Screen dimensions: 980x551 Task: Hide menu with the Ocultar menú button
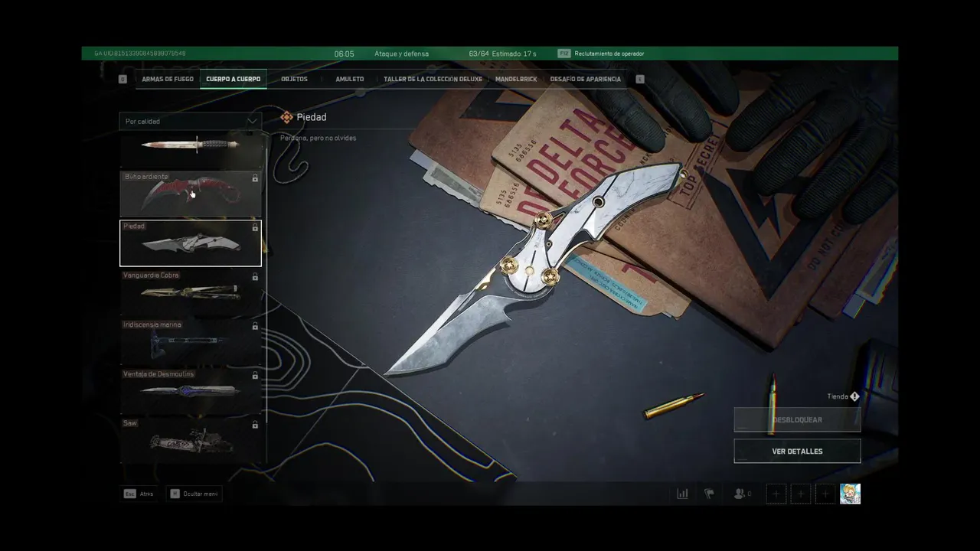click(194, 494)
